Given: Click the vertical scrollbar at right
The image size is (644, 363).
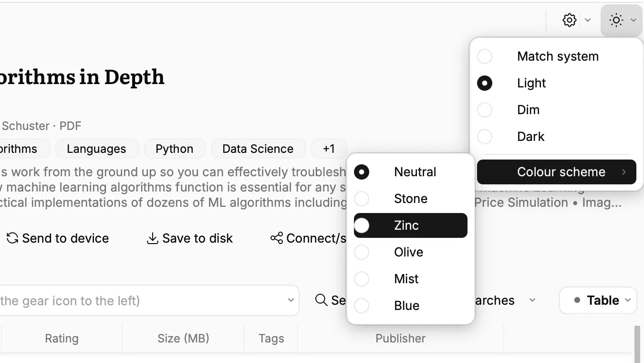Looking at the screenshot, I should (x=637, y=344).
